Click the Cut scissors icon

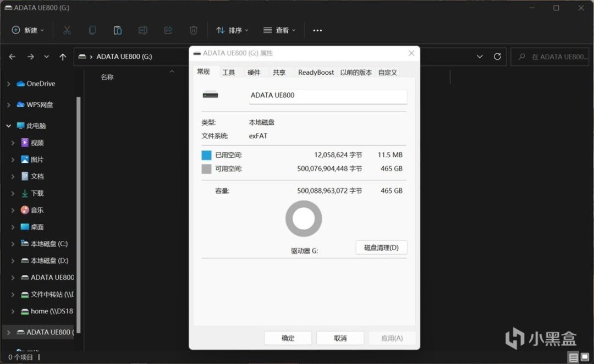point(67,30)
